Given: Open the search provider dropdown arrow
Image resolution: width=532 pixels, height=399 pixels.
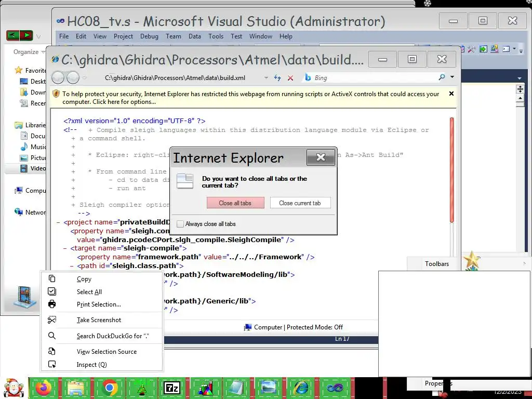Looking at the screenshot, I should [452, 77].
